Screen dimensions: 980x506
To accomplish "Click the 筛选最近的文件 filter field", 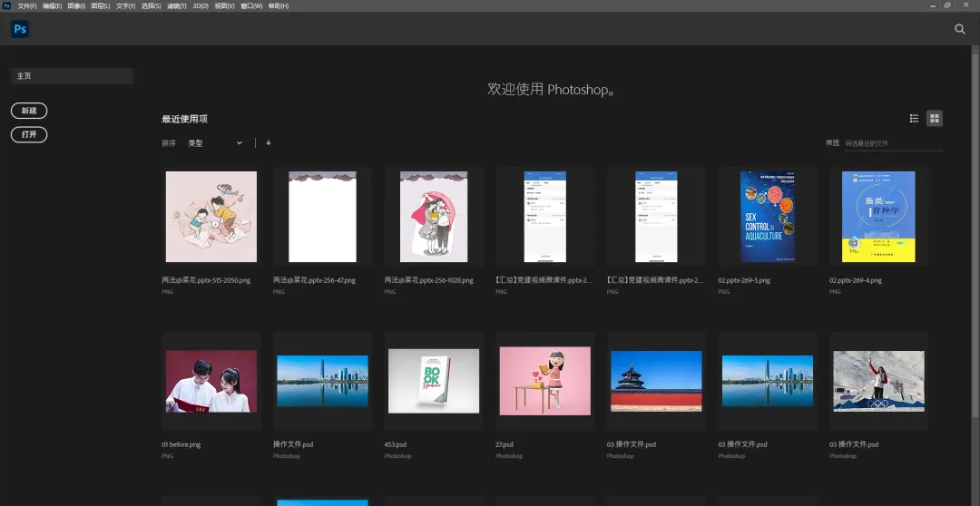I will pos(893,143).
